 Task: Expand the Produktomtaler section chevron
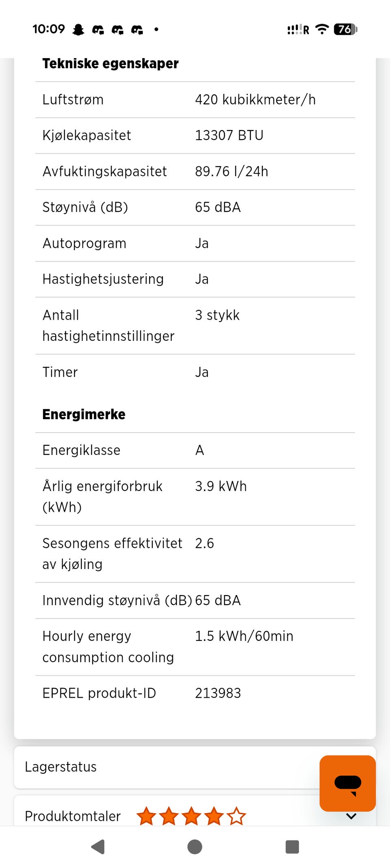pyautogui.click(x=351, y=816)
